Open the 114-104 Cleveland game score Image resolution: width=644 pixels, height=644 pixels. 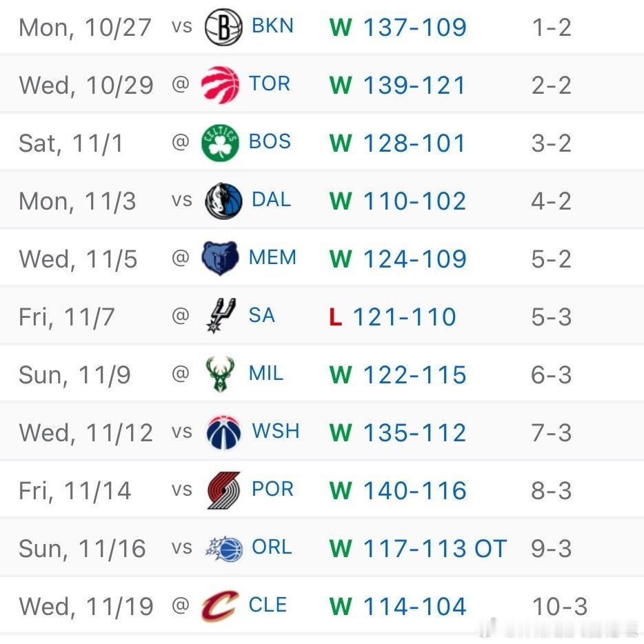415,607
